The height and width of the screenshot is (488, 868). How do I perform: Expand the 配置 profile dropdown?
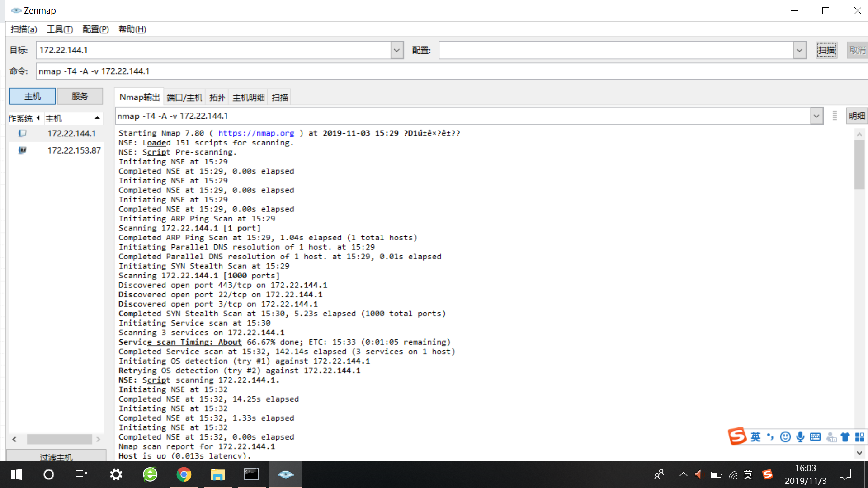[x=799, y=50]
